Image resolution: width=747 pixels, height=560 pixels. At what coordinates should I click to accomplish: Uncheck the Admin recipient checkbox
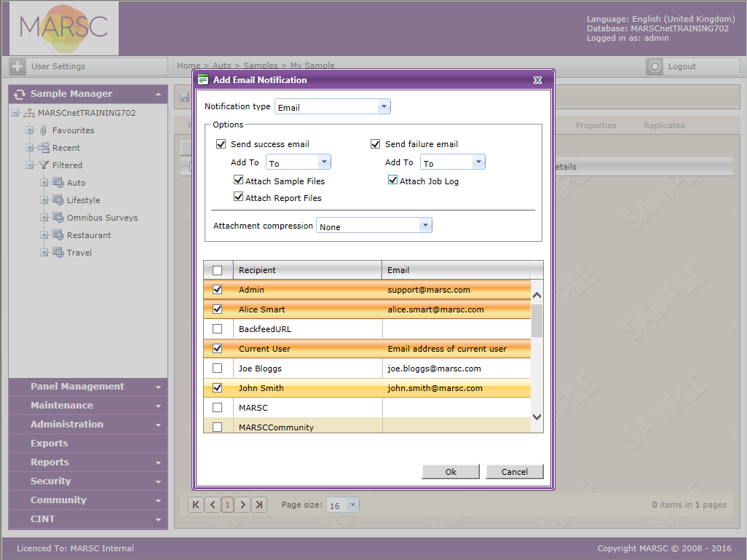pos(217,289)
